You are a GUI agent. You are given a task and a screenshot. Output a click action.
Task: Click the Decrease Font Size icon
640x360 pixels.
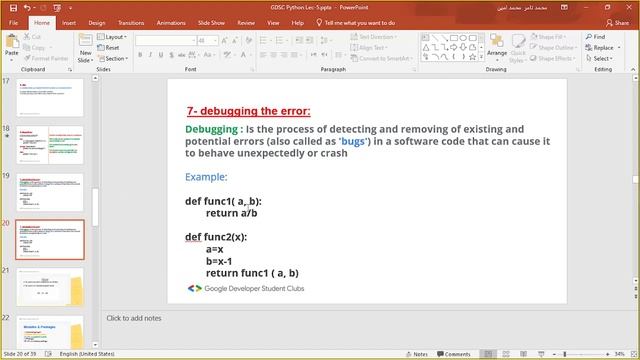tap(235, 40)
